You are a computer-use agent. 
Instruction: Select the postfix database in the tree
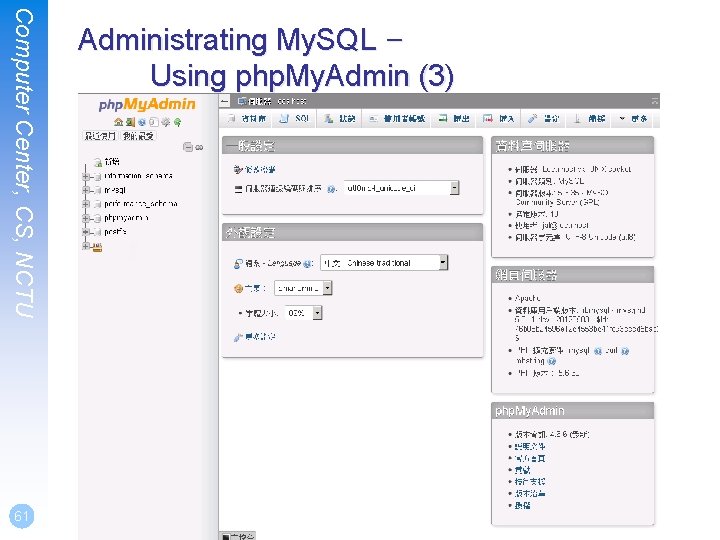(x=115, y=232)
